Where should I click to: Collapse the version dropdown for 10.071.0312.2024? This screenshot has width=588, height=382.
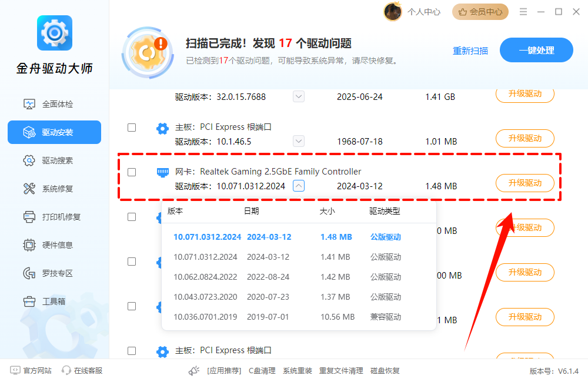pos(299,186)
